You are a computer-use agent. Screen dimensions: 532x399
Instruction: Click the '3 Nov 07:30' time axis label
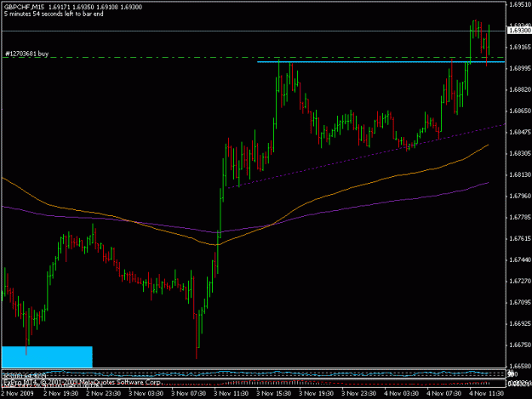point(189,394)
